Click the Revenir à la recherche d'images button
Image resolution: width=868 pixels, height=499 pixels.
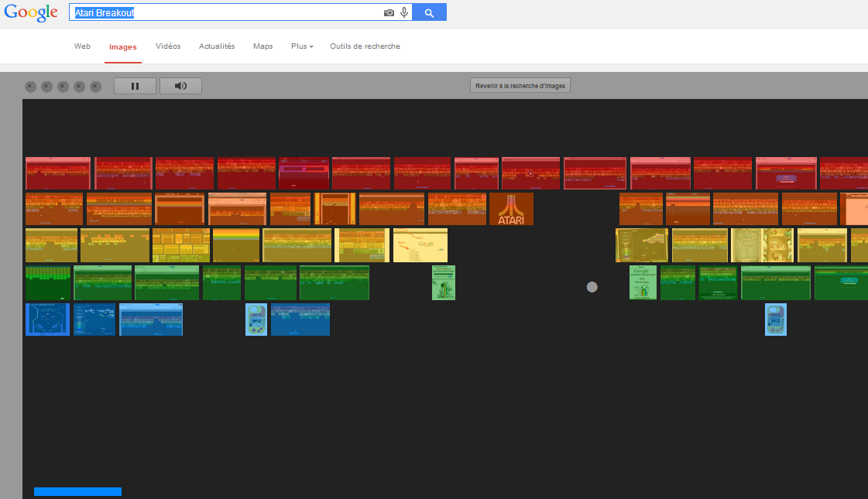(520, 85)
